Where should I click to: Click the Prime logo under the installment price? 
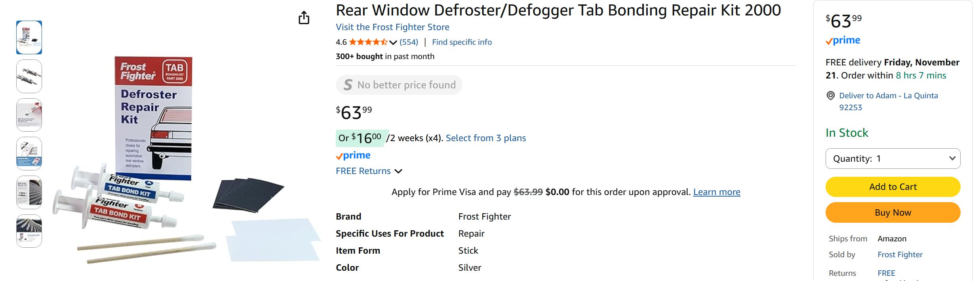(353, 155)
